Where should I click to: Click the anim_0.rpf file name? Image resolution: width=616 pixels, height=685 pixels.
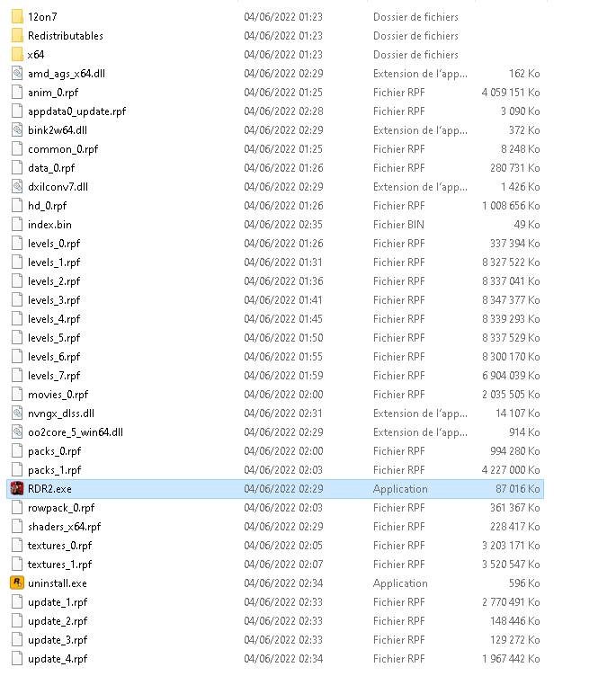[53, 93]
